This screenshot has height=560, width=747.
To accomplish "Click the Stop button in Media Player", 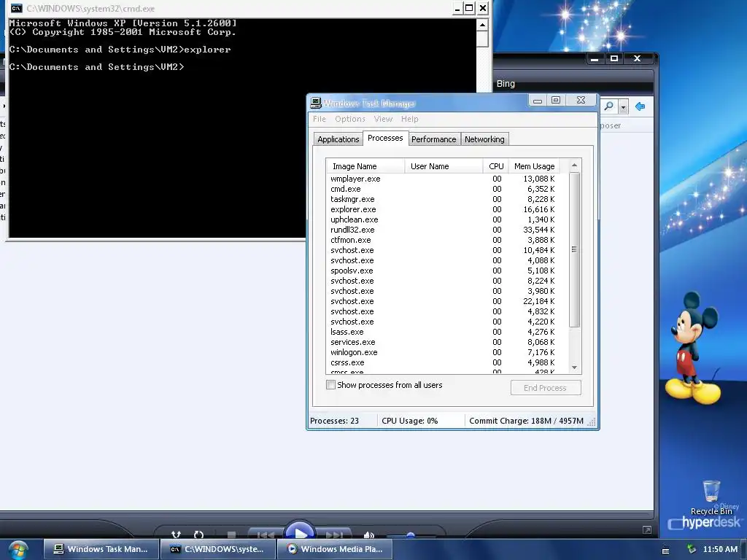I will [x=231, y=534].
